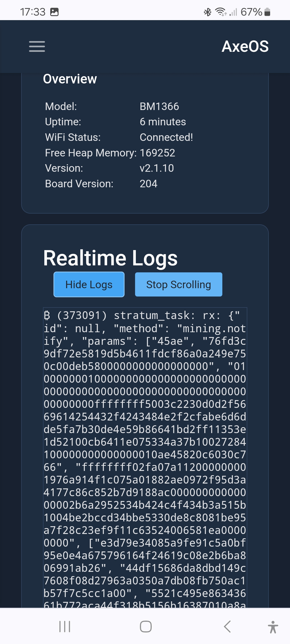This screenshot has height=644, width=290.
Task: Select the WiFi Status: label
Action: point(73,137)
